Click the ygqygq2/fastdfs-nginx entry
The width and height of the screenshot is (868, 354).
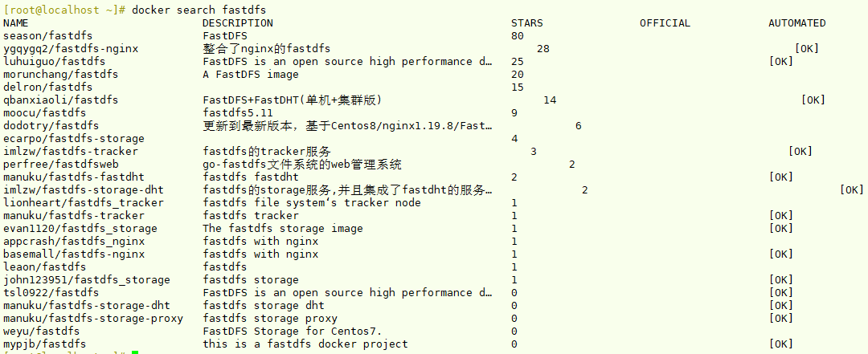coord(71,49)
